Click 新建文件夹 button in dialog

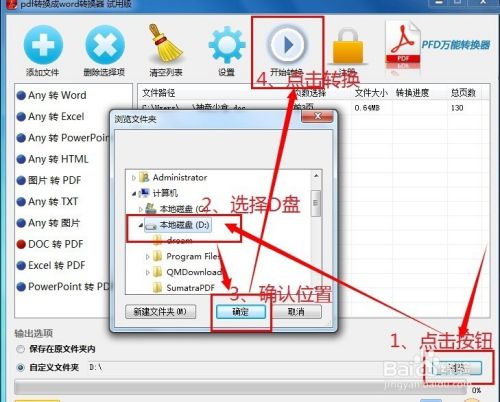pyautogui.click(x=160, y=312)
